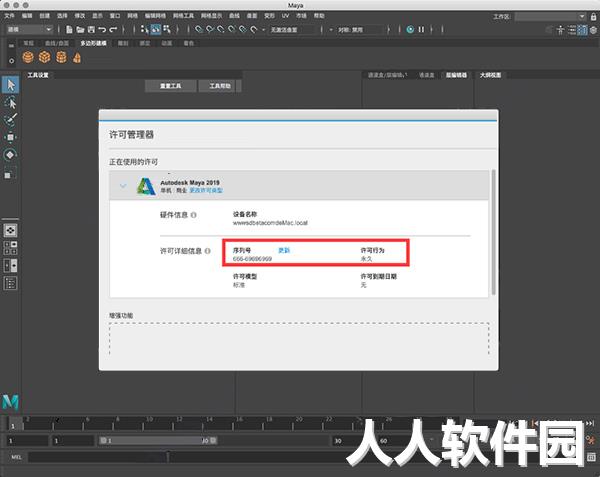Choose the Paint selection brush tool

pos(10,120)
